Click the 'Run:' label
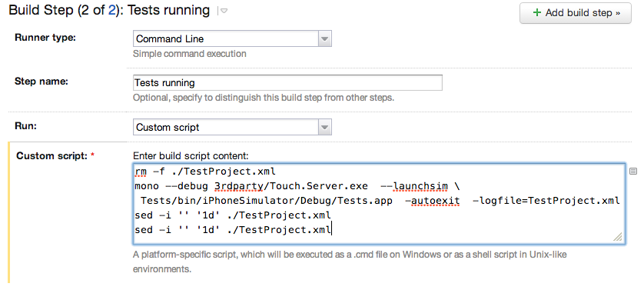Viewport: 644px width, 290px height. (25, 125)
